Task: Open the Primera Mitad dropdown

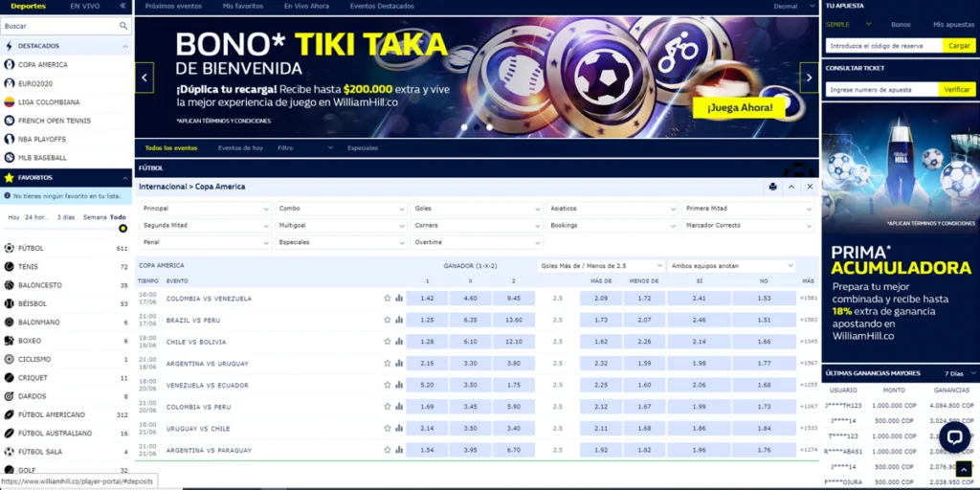Action: coord(748,208)
